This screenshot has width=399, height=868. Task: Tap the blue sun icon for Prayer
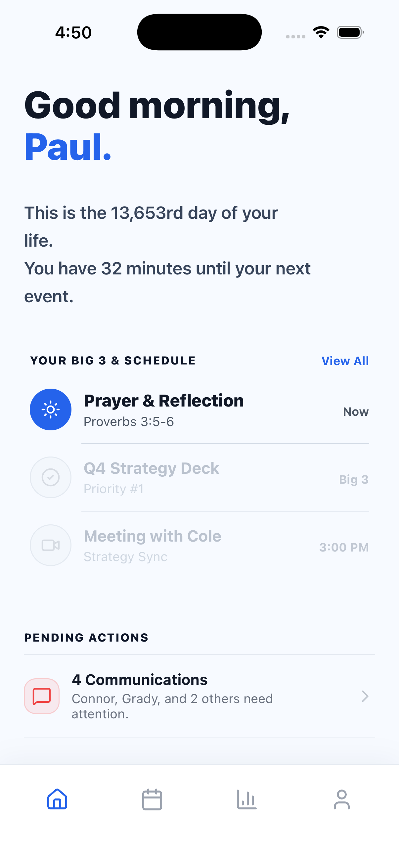tap(51, 410)
